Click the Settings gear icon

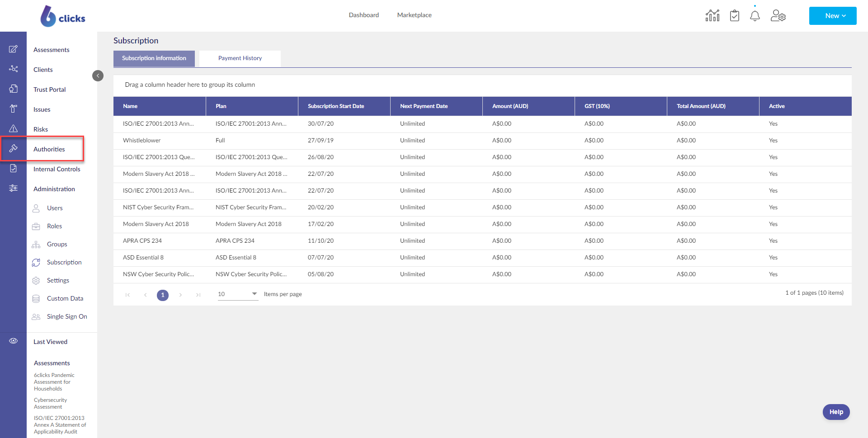[x=36, y=280]
